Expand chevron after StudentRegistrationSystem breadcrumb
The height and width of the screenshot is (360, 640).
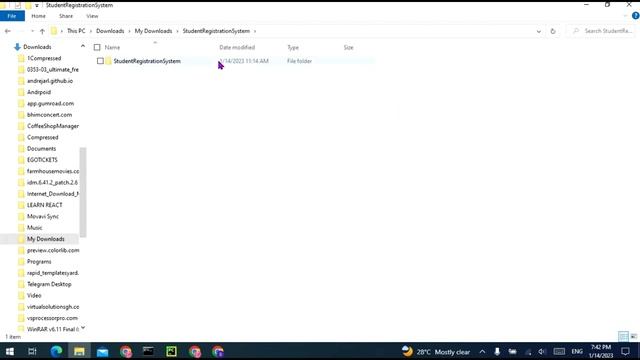click(255, 31)
